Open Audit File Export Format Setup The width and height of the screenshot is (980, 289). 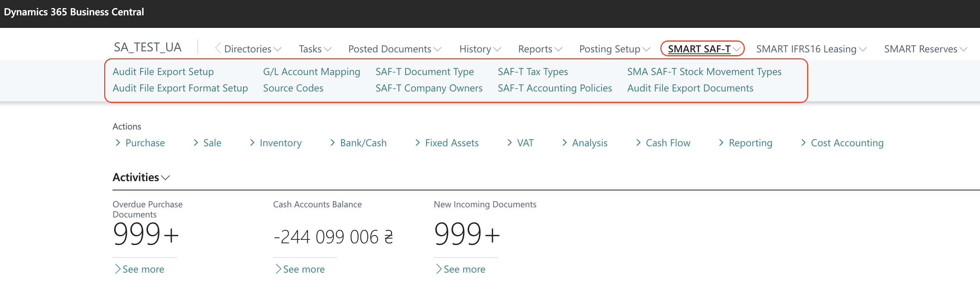point(180,88)
